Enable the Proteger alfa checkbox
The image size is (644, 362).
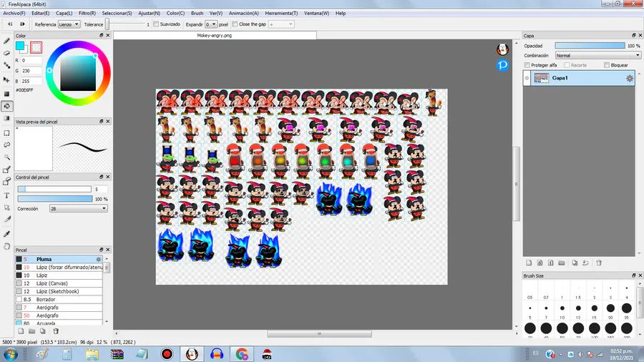(527, 65)
